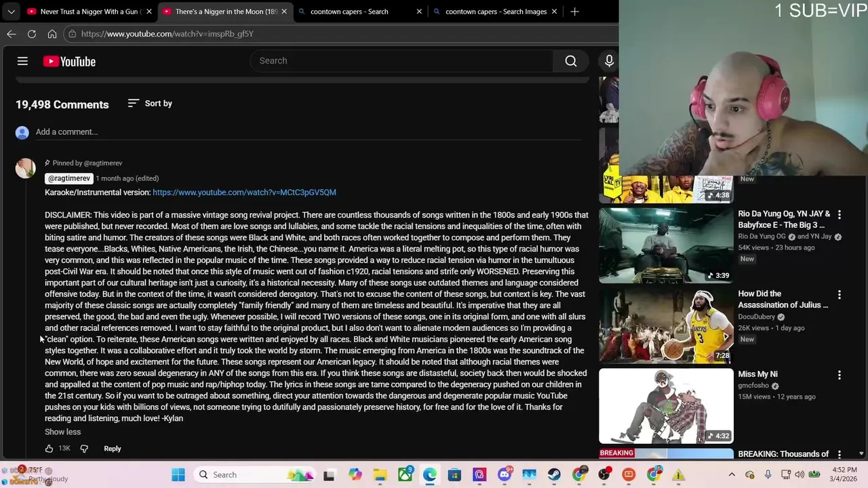Open How Did the Assassination of Julius video
Viewport: 868px width, 488px height.
pos(783,300)
